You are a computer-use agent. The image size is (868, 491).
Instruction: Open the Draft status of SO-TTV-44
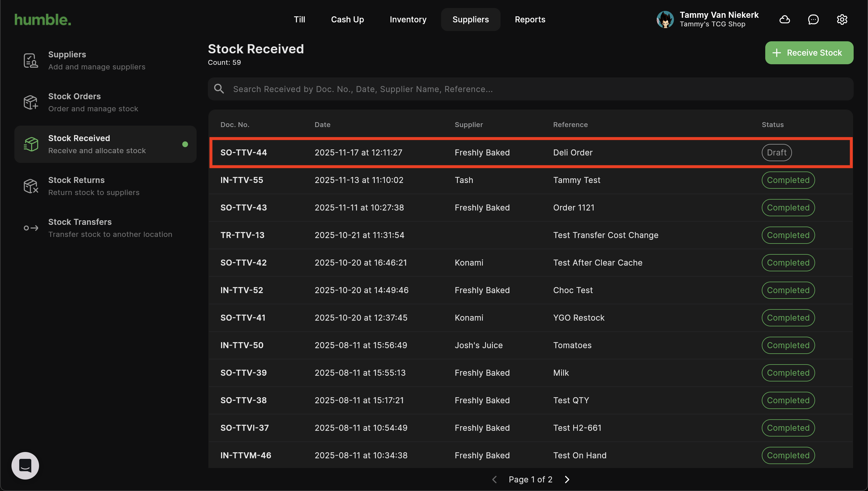pyautogui.click(x=776, y=152)
